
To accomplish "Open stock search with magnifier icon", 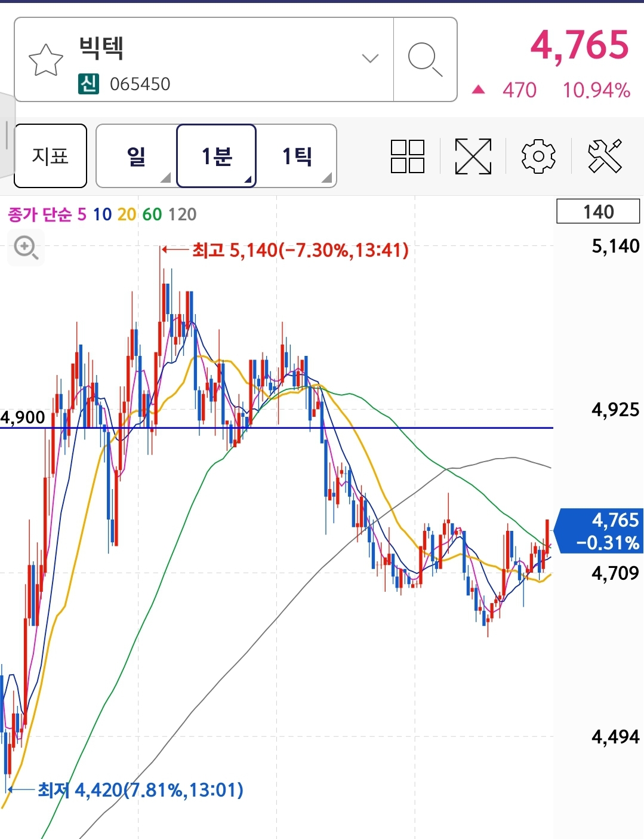I will (x=426, y=59).
